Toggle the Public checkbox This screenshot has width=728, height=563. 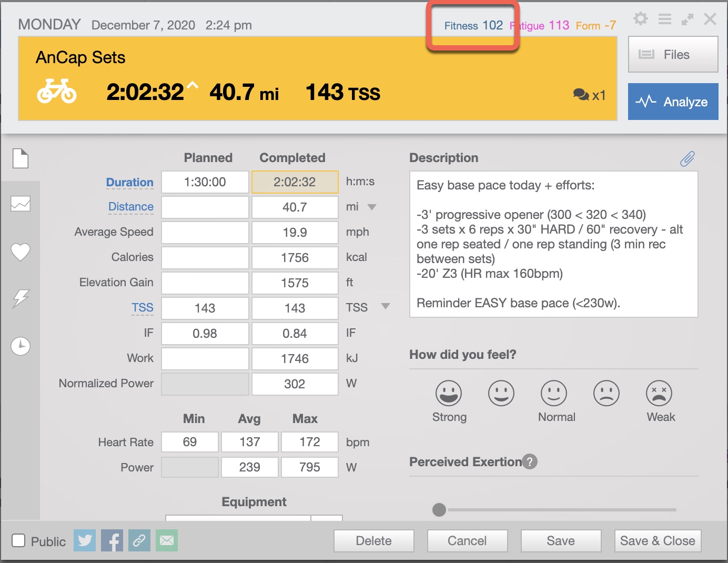click(x=18, y=540)
